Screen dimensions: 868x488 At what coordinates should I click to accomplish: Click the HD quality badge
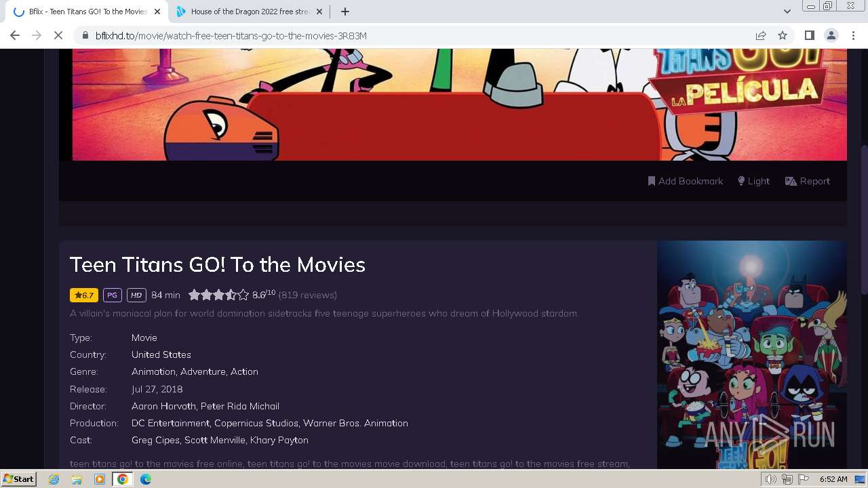point(136,295)
